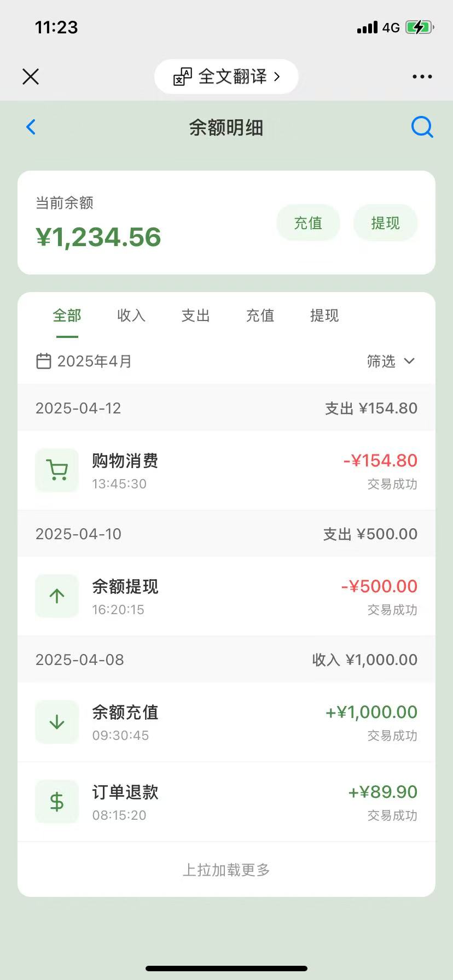Image resolution: width=453 pixels, height=980 pixels.
Task: Open full-text translate 全文翻译 pill
Action: tap(226, 77)
